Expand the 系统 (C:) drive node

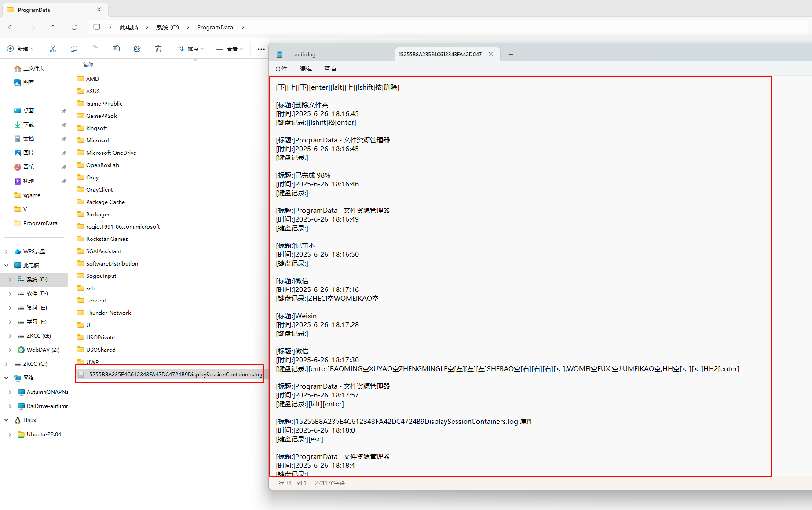[x=10, y=280]
